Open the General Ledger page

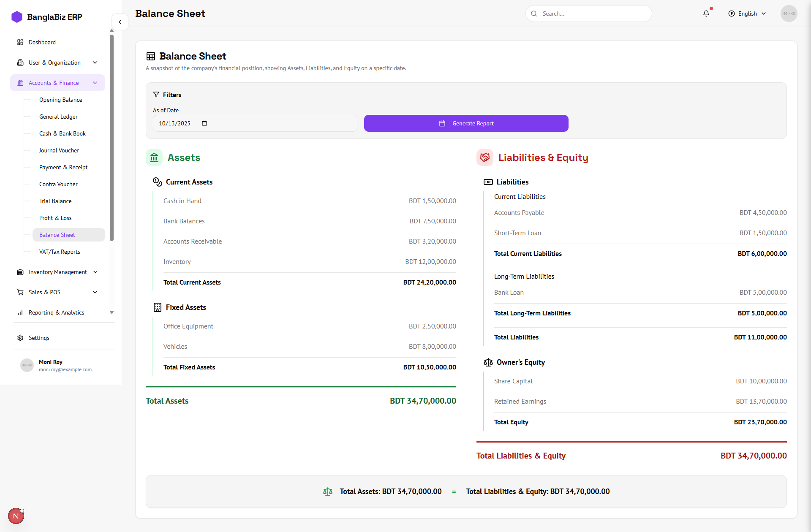(58, 117)
